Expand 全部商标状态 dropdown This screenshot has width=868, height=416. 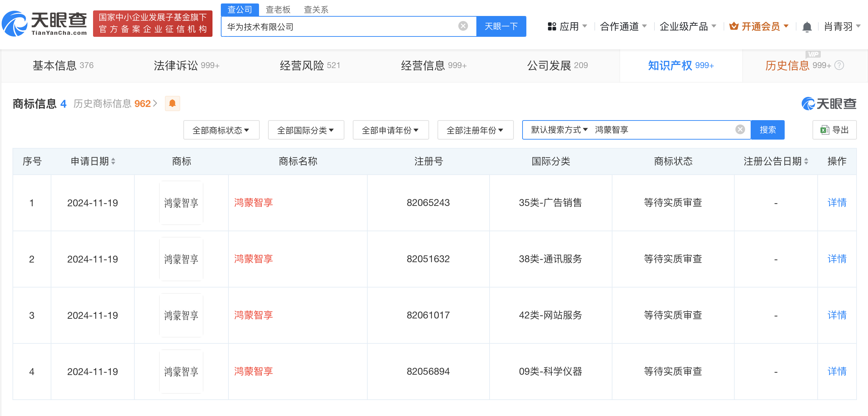coord(221,130)
